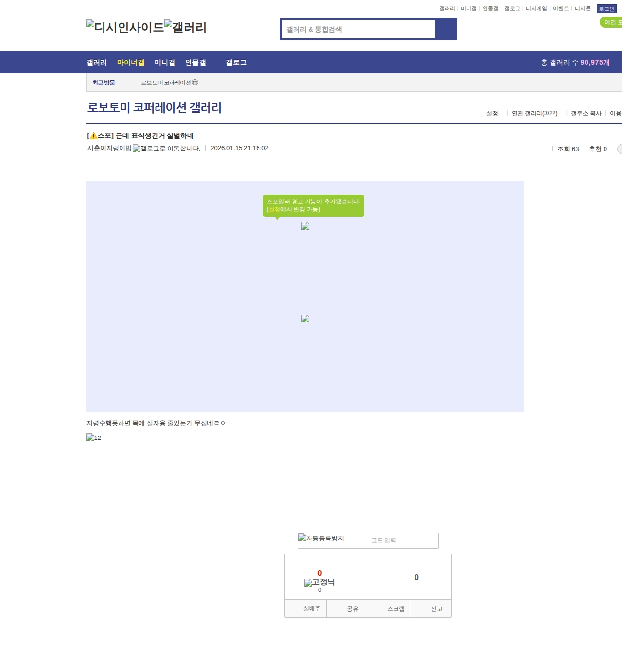Click the gallery badge icon after 로보토미 코퍼레이션
Screen dimensions: 622x672
(x=196, y=83)
